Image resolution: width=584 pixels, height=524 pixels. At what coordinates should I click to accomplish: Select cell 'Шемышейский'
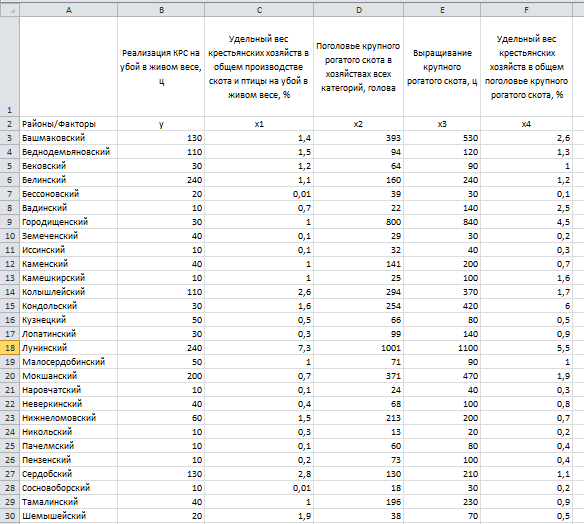[x=69, y=516]
